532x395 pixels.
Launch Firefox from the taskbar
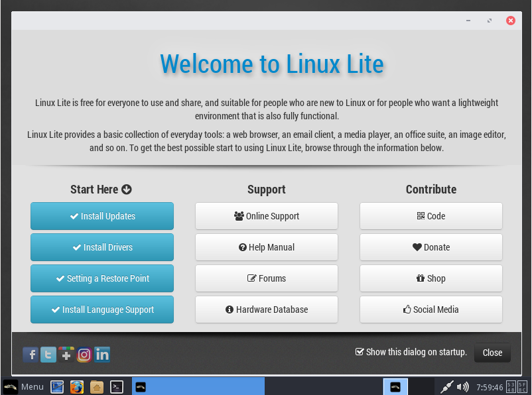coord(77,387)
